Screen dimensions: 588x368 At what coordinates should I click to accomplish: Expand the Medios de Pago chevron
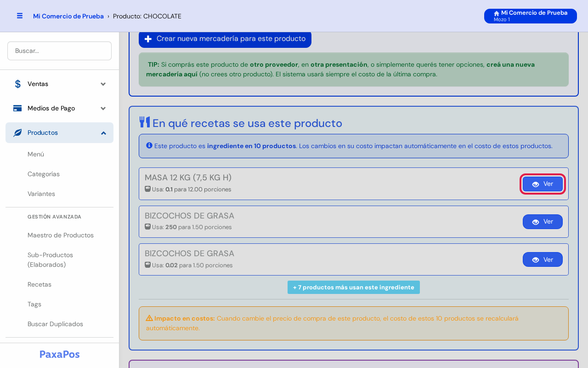click(x=103, y=108)
